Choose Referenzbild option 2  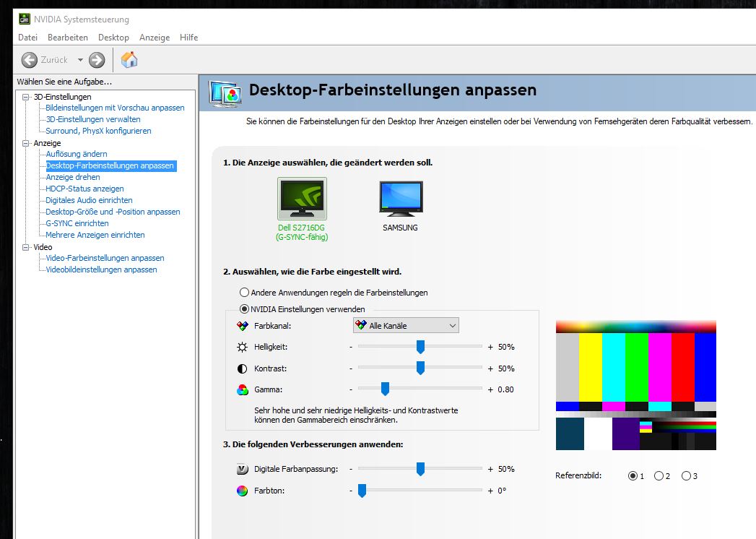point(659,476)
